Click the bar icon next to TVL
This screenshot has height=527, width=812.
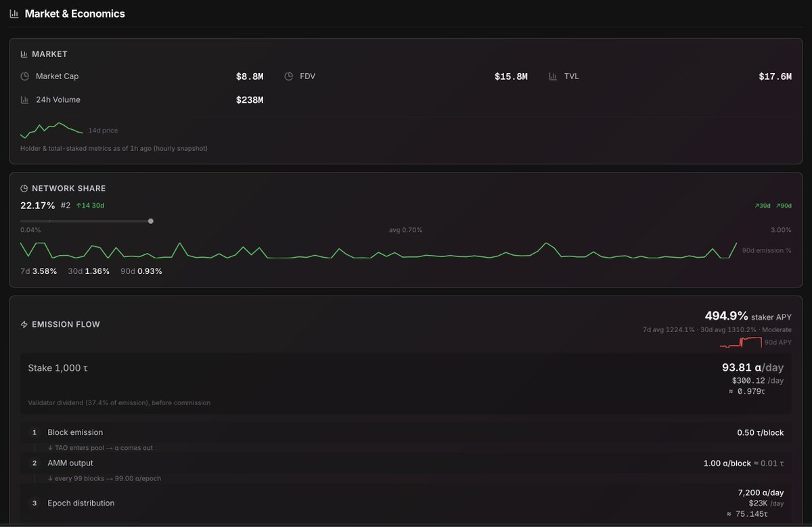pos(553,76)
